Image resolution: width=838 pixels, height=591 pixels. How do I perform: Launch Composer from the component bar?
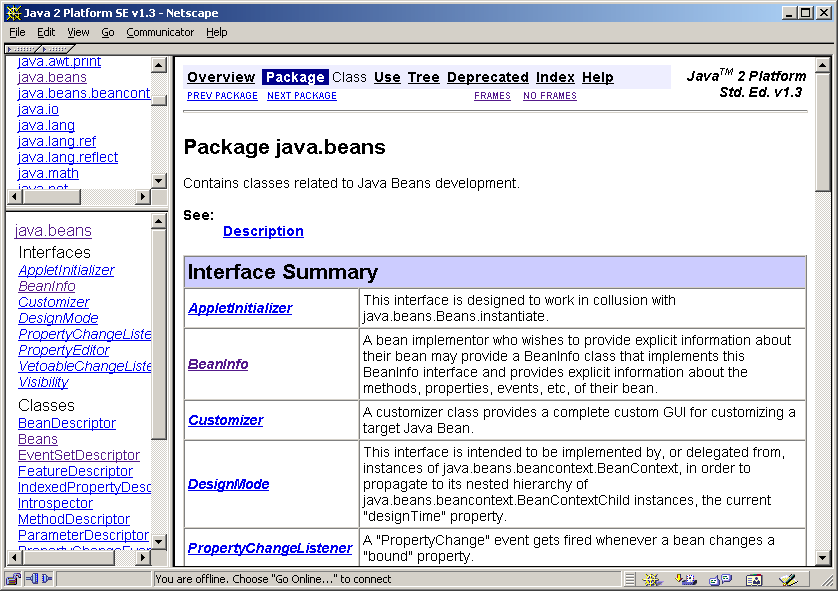786,580
